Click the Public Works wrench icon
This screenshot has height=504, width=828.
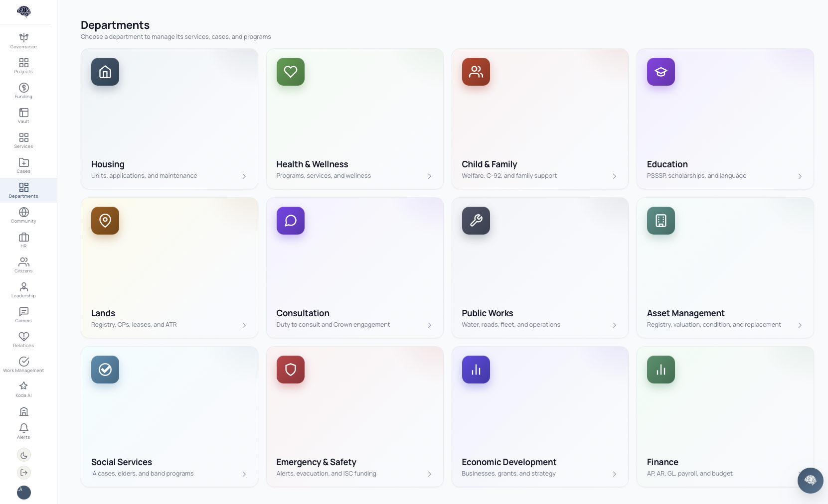476,221
